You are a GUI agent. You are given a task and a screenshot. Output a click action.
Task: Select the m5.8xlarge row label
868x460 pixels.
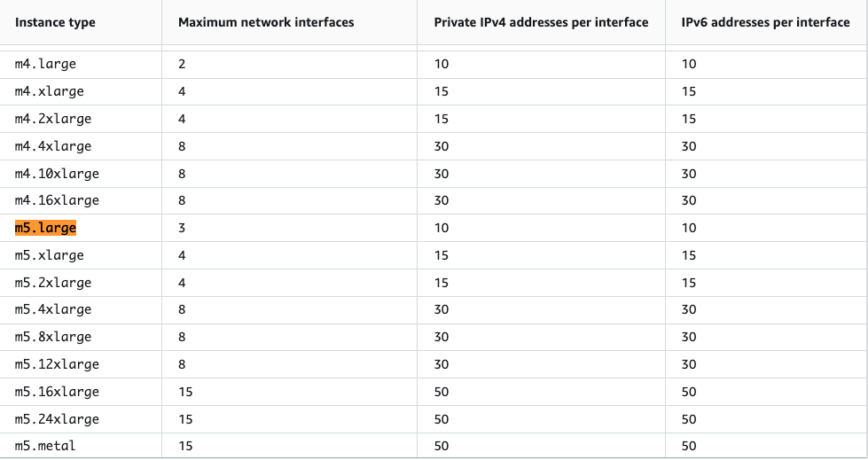tap(53, 337)
